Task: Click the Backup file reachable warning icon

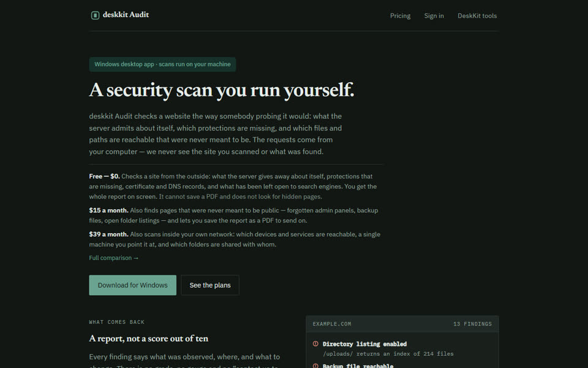Action: (316, 366)
